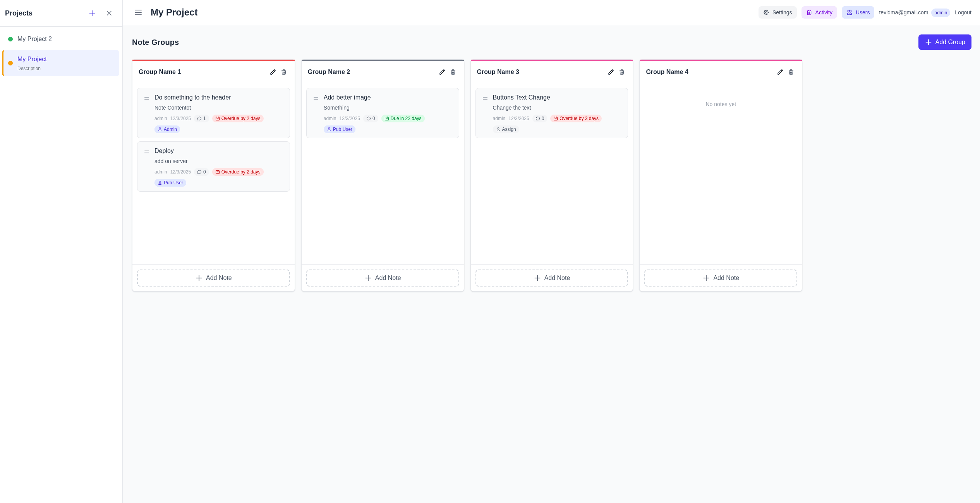Open Settings using the gear icon

[x=777, y=12]
